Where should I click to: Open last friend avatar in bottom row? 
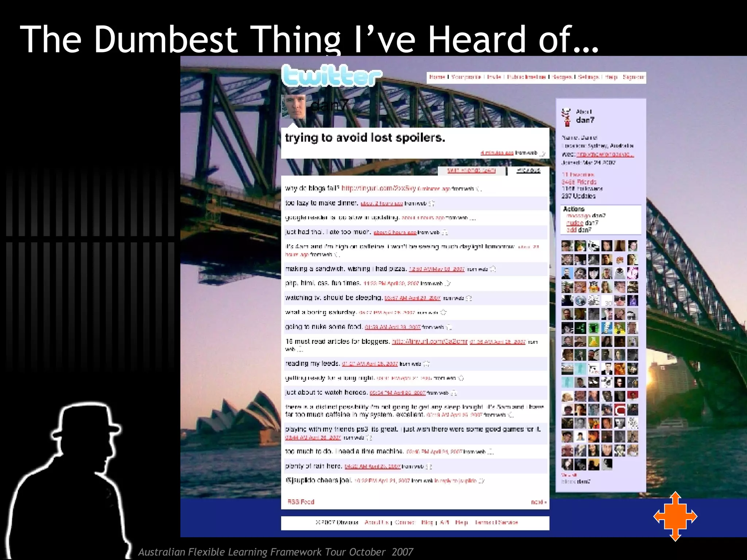point(607,464)
